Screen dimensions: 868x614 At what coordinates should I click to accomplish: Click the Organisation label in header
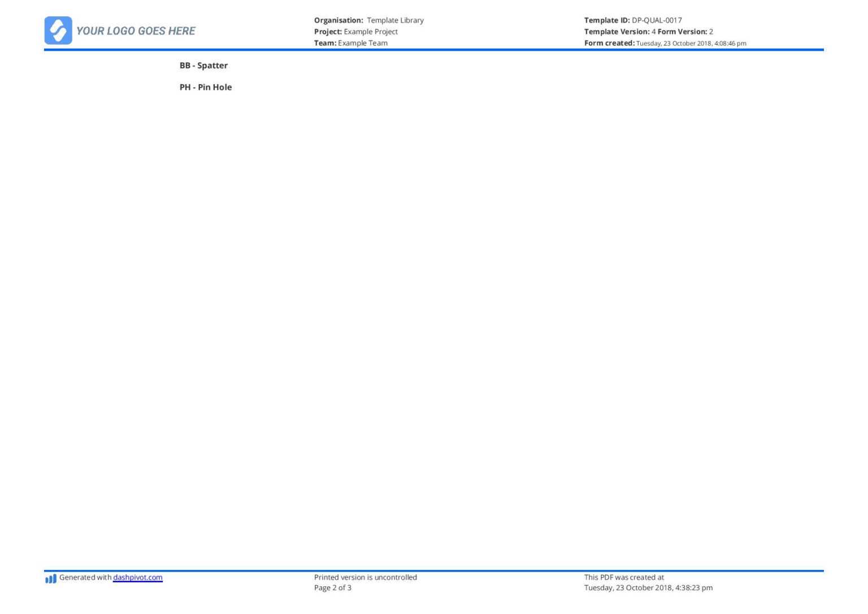pyautogui.click(x=338, y=20)
